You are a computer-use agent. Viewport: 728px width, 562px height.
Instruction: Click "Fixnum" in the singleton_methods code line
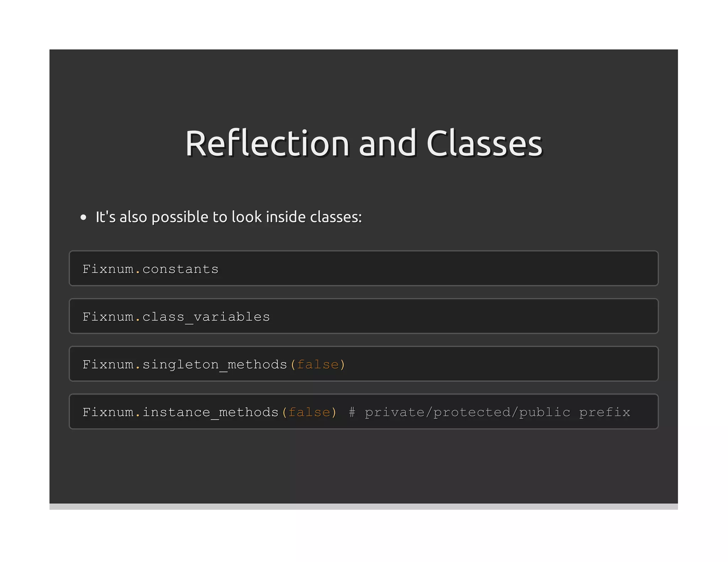[x=108, y=364]
